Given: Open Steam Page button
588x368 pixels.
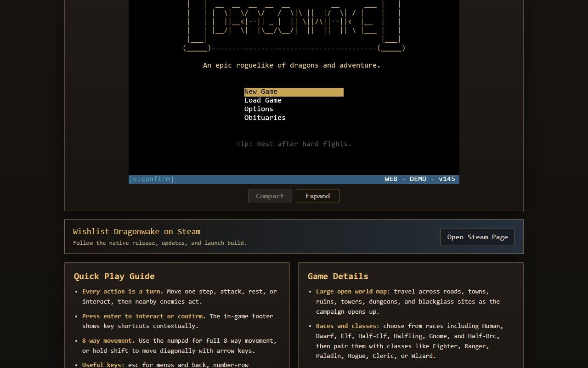Looking at the screenshot, I should [477, 237].
